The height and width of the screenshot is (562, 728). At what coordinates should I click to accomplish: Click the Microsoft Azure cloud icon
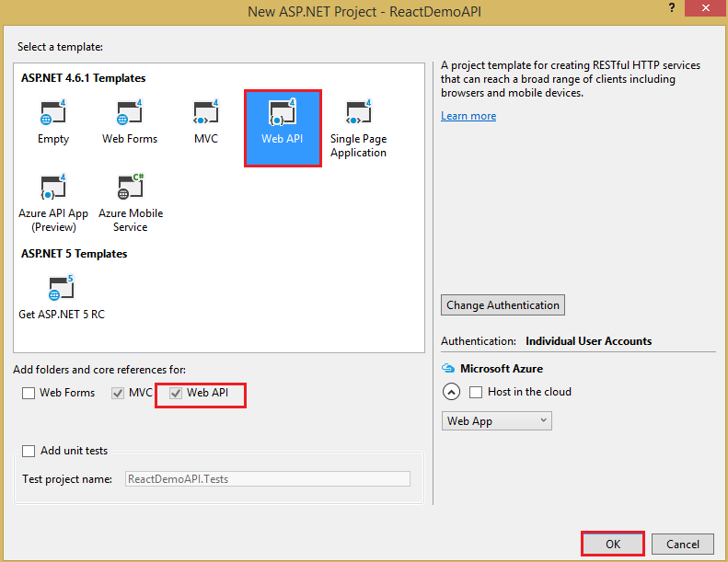tap(448, 369)
